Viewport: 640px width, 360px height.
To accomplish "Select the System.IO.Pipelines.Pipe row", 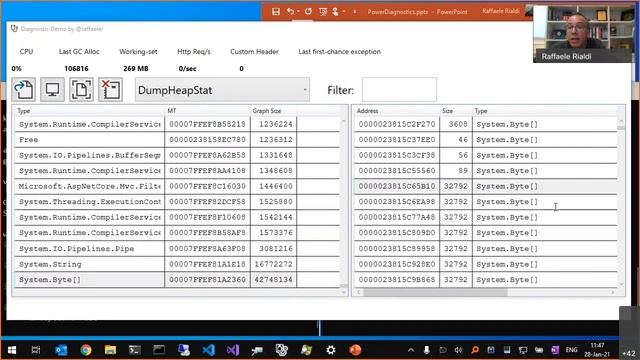I will tap(177, 249).
